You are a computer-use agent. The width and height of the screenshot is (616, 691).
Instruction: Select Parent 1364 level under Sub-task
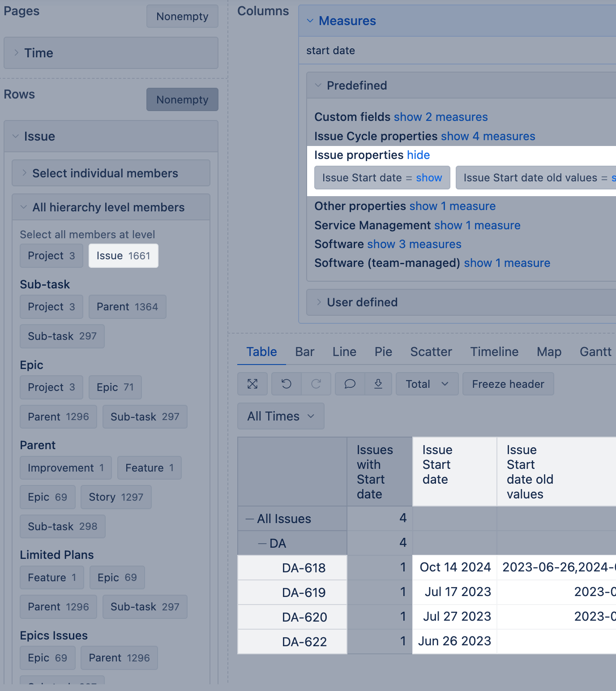click(x=128, y=307)
